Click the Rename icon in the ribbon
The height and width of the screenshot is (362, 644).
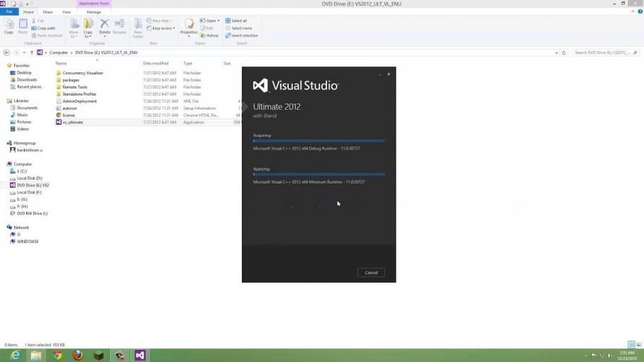pos(120,26)
